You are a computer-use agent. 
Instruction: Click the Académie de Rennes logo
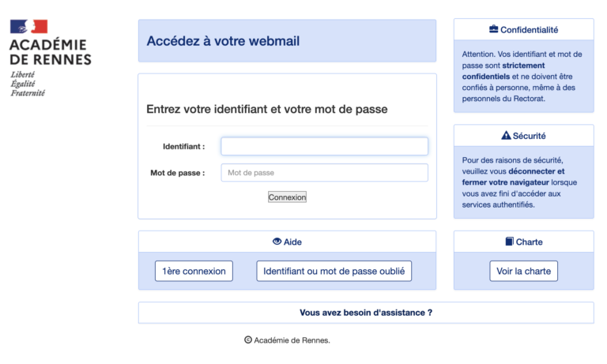click(x=51, y=58)
